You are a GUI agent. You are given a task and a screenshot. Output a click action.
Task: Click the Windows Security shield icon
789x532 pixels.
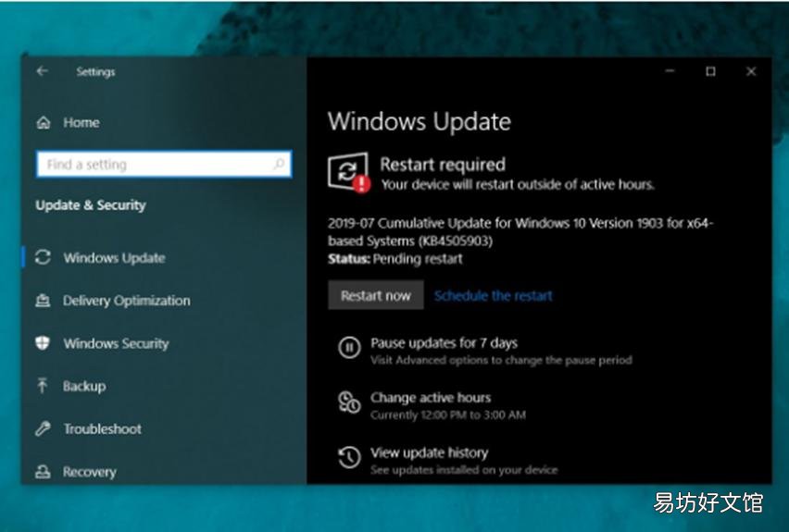[43, 343]
